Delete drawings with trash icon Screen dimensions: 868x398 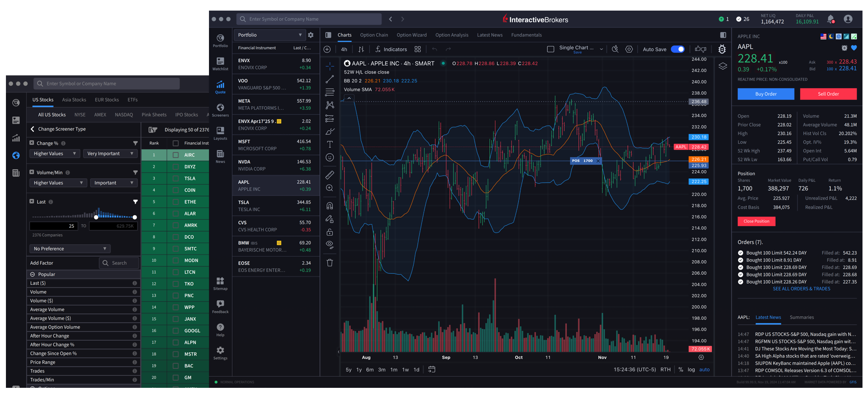330,263
